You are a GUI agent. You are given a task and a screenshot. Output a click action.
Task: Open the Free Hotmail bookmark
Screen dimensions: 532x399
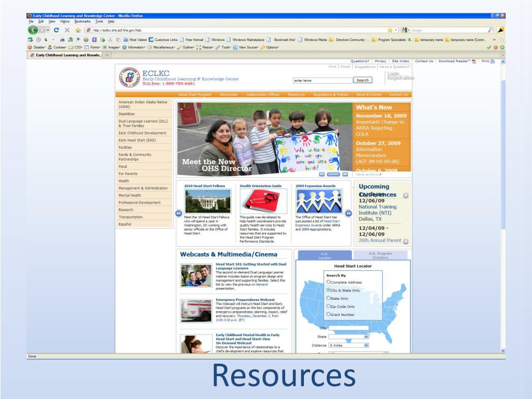191,39
